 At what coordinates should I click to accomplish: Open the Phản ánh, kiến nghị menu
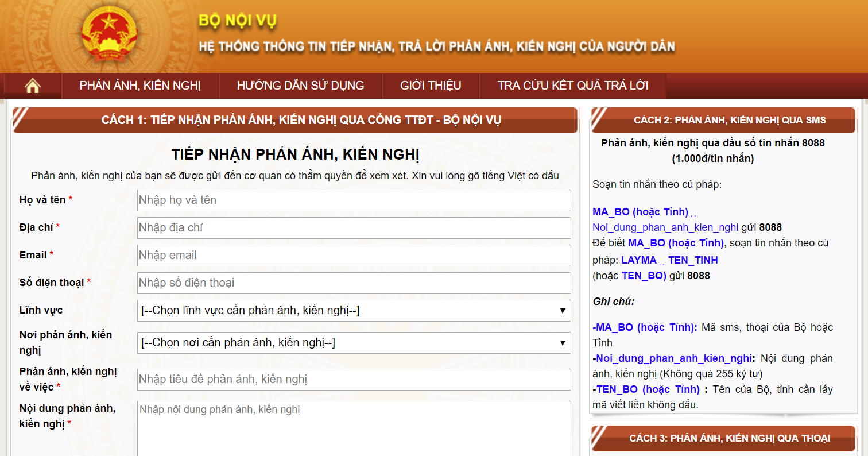click(x=140, y=86)
